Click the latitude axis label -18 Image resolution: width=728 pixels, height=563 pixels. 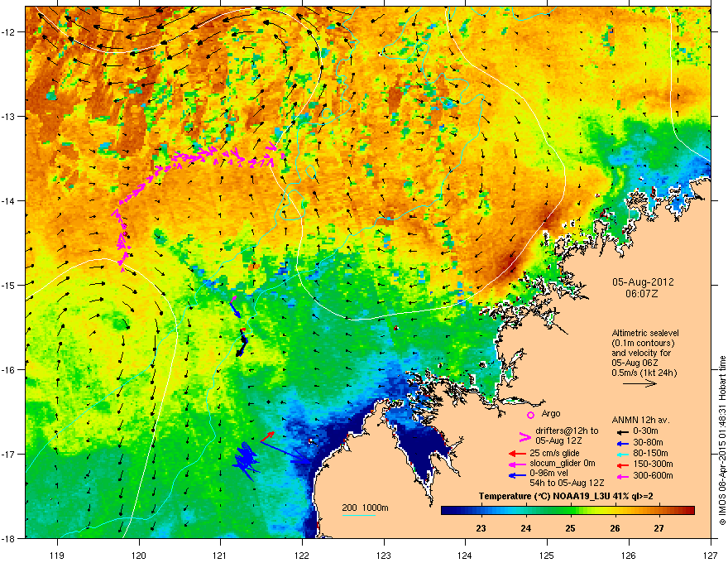[x=9, y=538]
